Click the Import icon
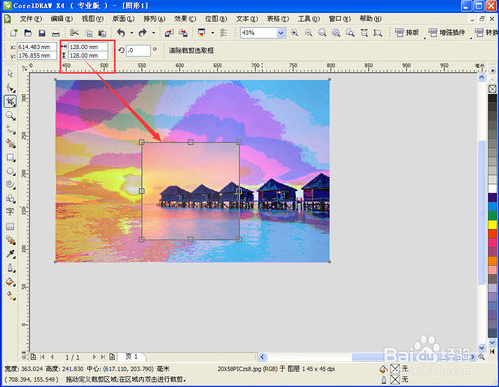Screen dimensions: 499x387 [169, 33]
